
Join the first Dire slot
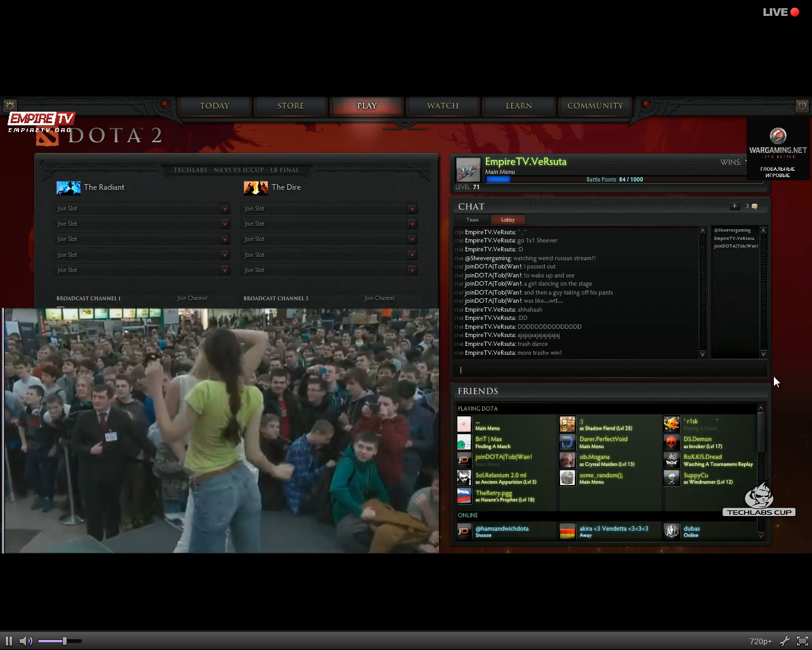click(x=324, y=209)
